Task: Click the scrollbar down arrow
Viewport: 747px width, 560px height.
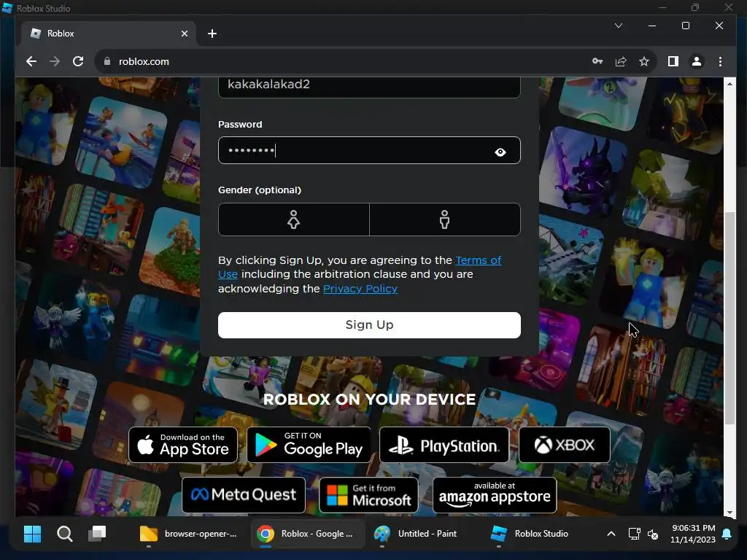Action: pyautogui.click(x=729, y=513)
